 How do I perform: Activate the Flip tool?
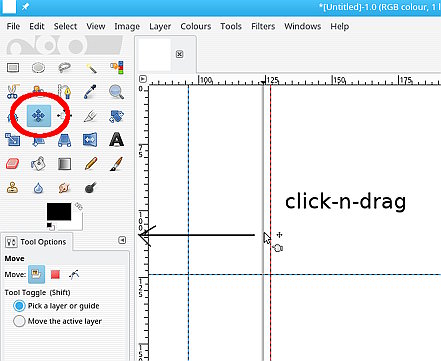tap(90, 140)
